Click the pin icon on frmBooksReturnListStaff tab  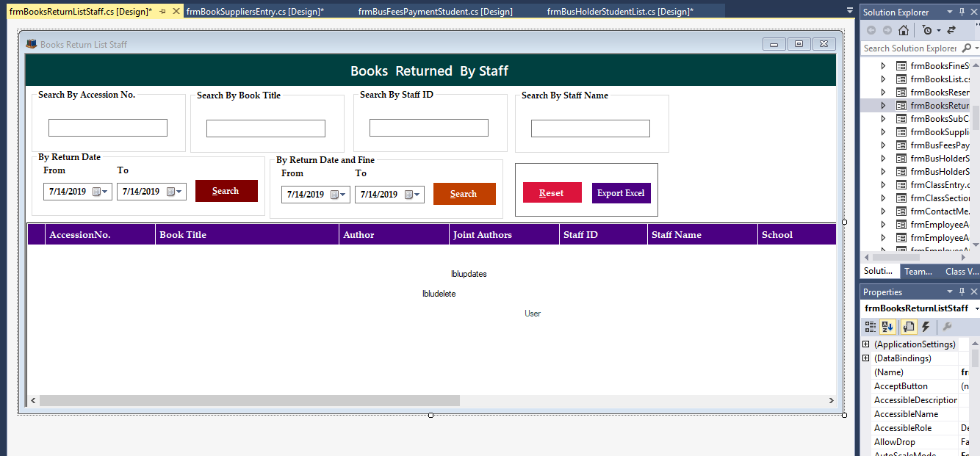click(163, 11)
